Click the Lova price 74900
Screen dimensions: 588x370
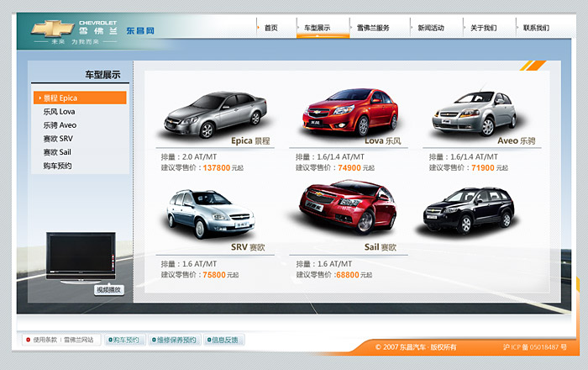[349, 167]
